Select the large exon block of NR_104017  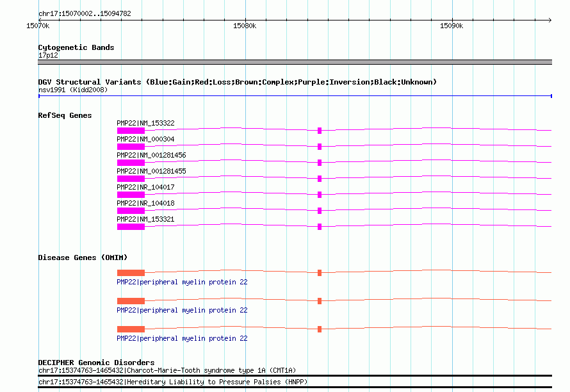pyautogui.click(x=131, y=195)
